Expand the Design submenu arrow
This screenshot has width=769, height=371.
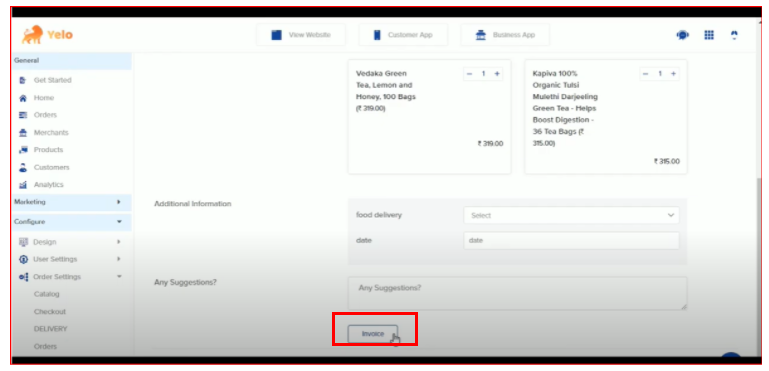[119, 242]
